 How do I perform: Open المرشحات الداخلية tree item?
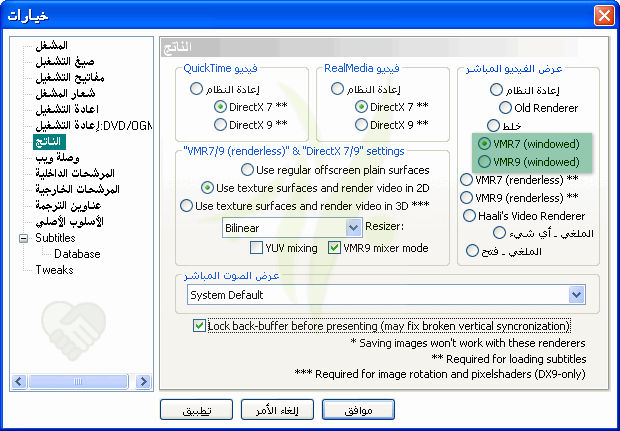75,174
